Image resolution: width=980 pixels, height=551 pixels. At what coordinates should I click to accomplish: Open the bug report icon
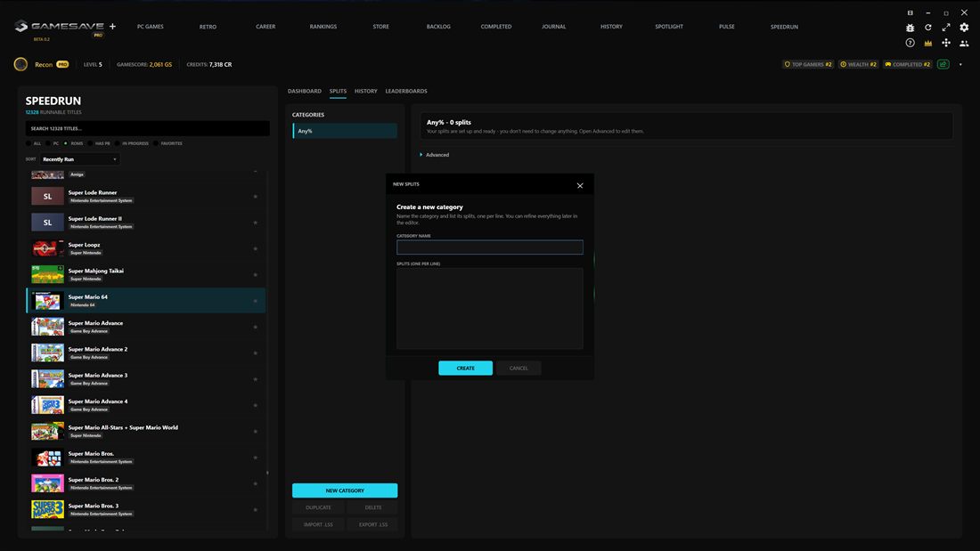pos(910,28)
